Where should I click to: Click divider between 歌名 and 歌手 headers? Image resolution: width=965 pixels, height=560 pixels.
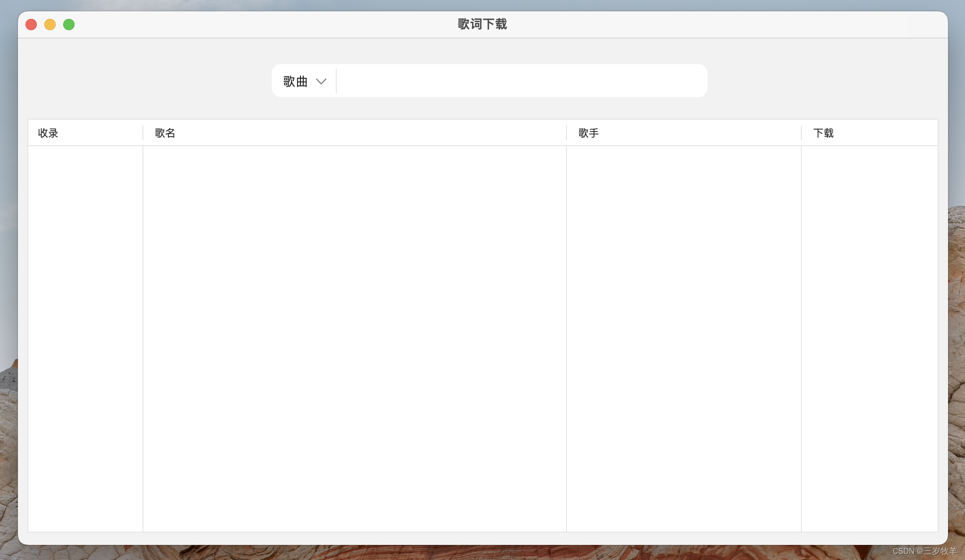pos(566,133)
